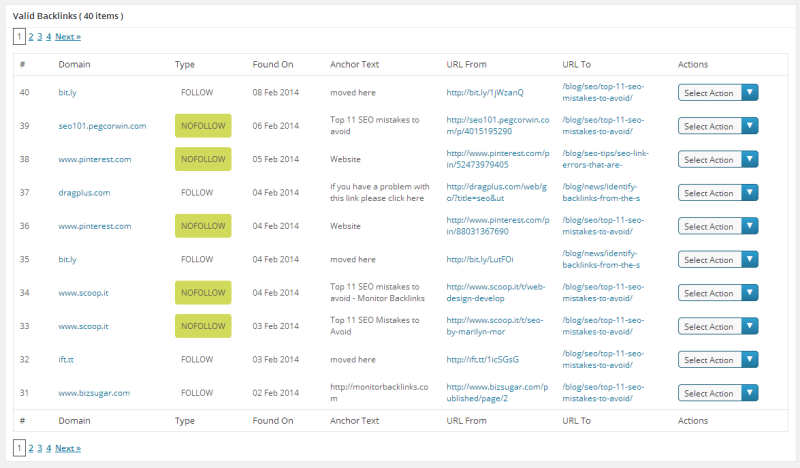Open Select Action dropdown for row 40
800x468 pixels.
(717, 93)
